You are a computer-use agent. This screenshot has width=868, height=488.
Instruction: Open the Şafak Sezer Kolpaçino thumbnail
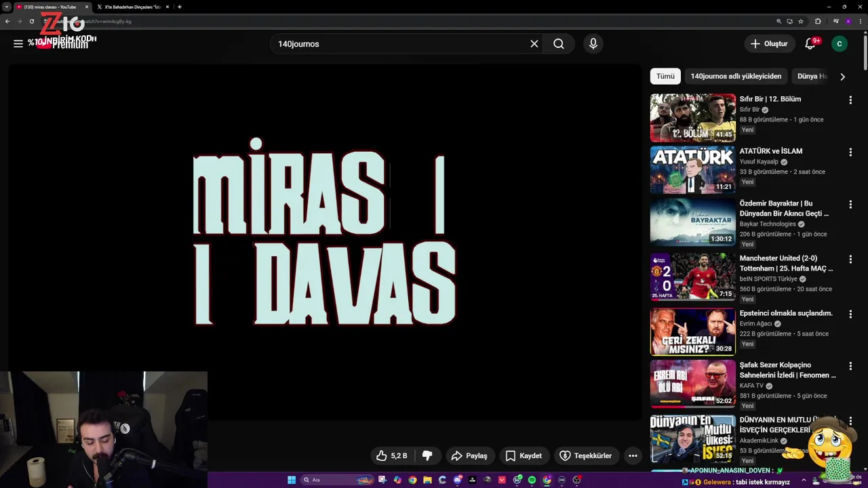[692, 384]
